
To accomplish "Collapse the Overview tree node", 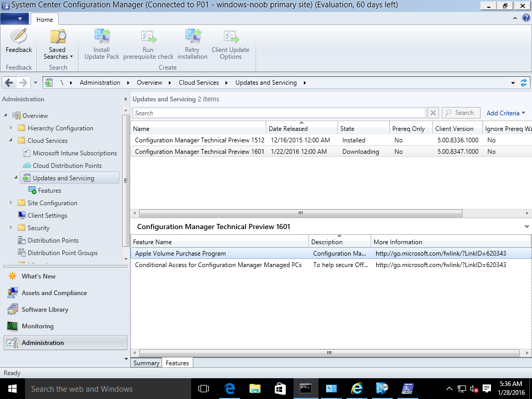I will (x=6, y=115).
